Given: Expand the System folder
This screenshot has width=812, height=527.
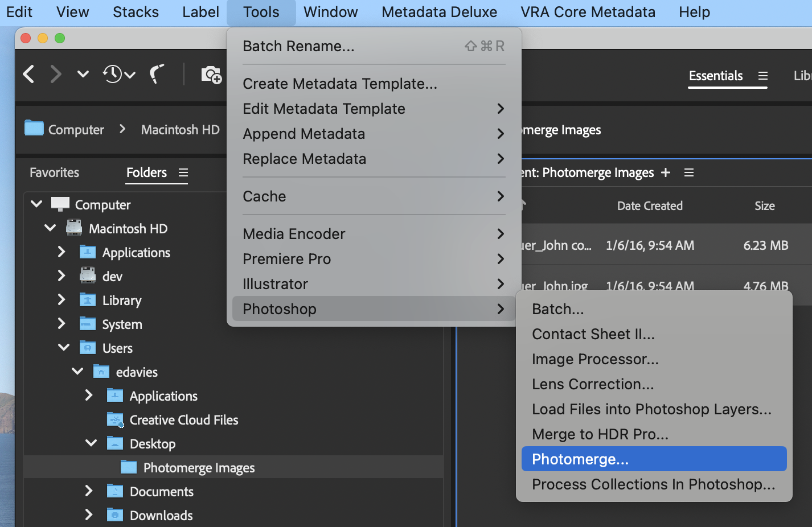Looking at the screenshot, I should [61, 323].
